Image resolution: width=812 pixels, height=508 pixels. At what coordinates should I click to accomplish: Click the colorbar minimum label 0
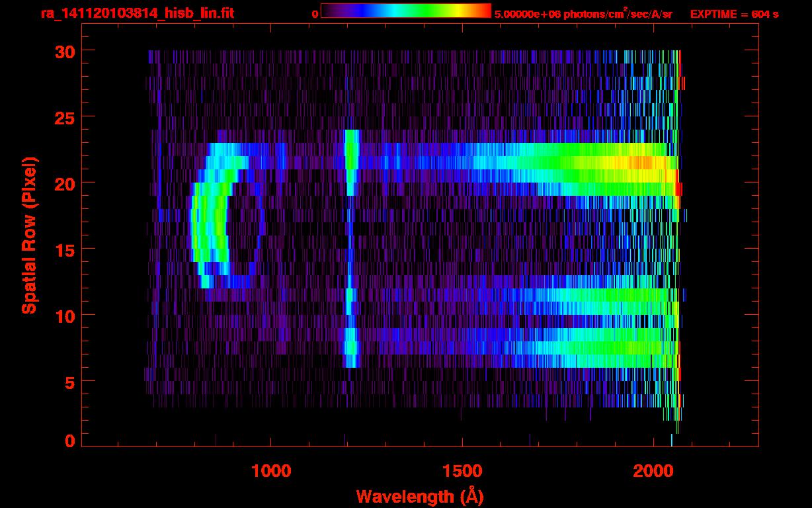[x=315, y=14]
